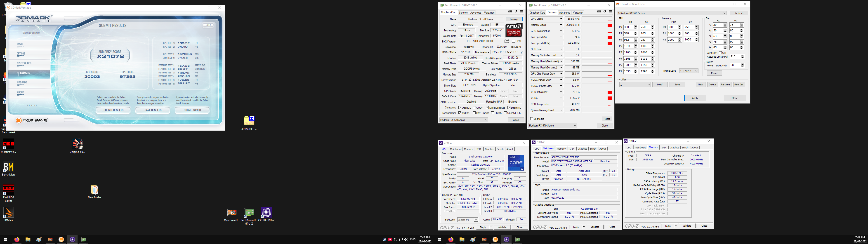Click the Intel Core i9 logo in CPU-Z

click(516, 162)
